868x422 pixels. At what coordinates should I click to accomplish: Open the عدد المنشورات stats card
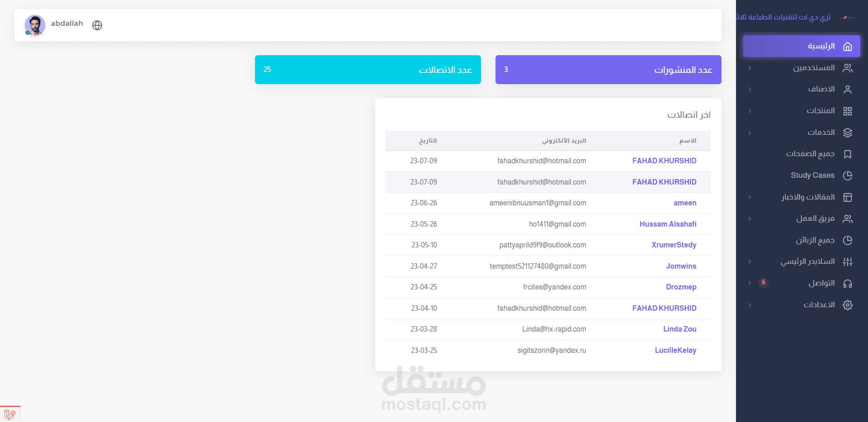tap(609, 70)
